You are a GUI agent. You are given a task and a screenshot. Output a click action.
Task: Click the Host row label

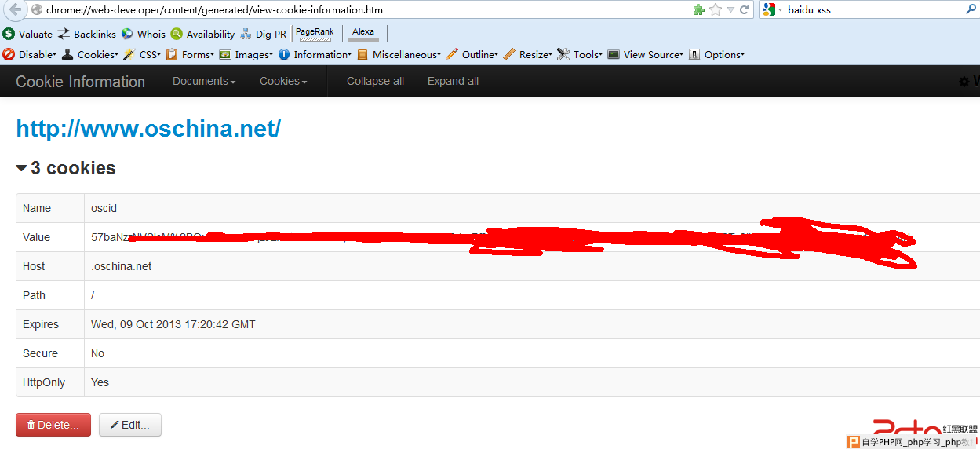34,266
